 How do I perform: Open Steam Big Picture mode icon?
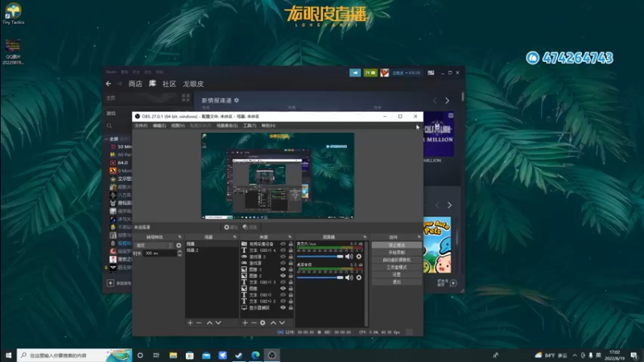pos(431,72)
